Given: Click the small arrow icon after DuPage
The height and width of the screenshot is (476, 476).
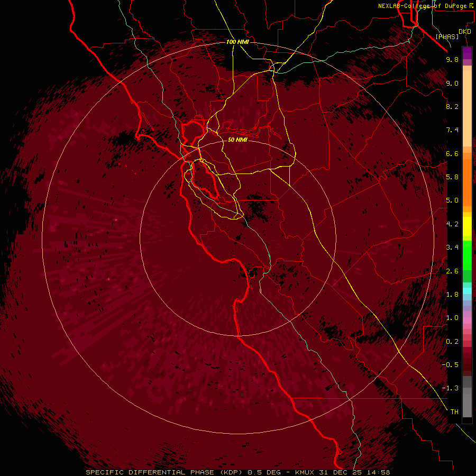Looking at the screenshot, I should pos(471,5).
